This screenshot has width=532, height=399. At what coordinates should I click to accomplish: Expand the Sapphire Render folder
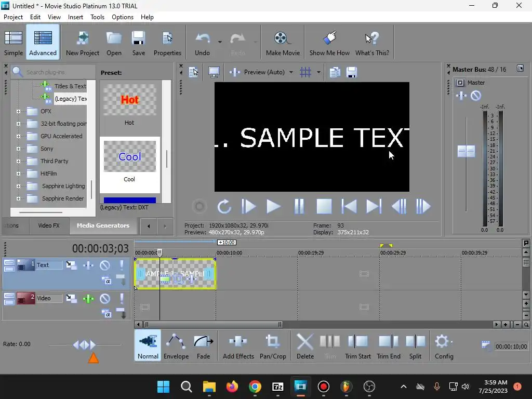tap(18, 198)
